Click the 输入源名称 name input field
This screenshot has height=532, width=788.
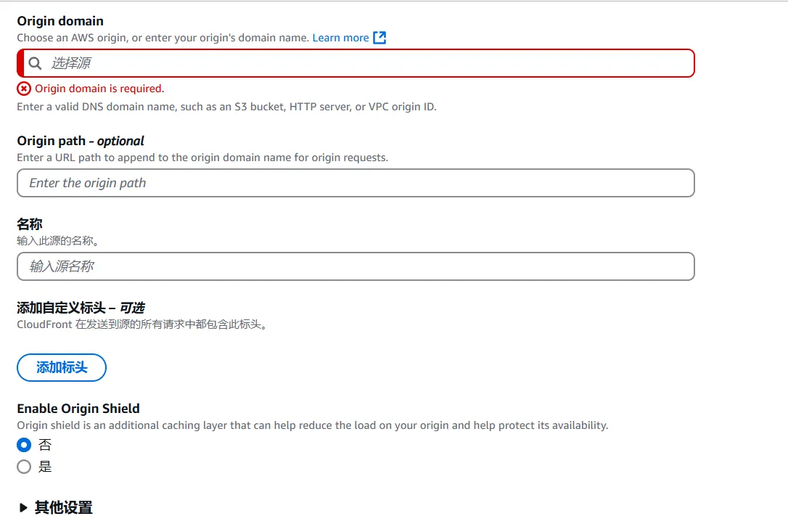[x=356, y=266]
